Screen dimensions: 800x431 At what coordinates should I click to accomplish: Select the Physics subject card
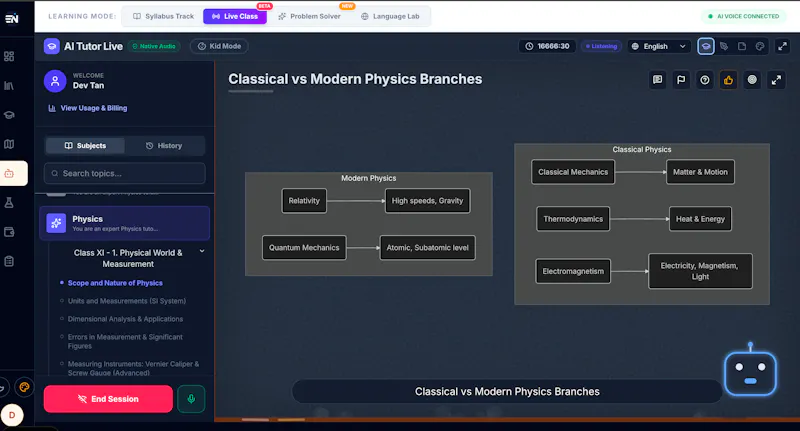(x=124, y=223)
